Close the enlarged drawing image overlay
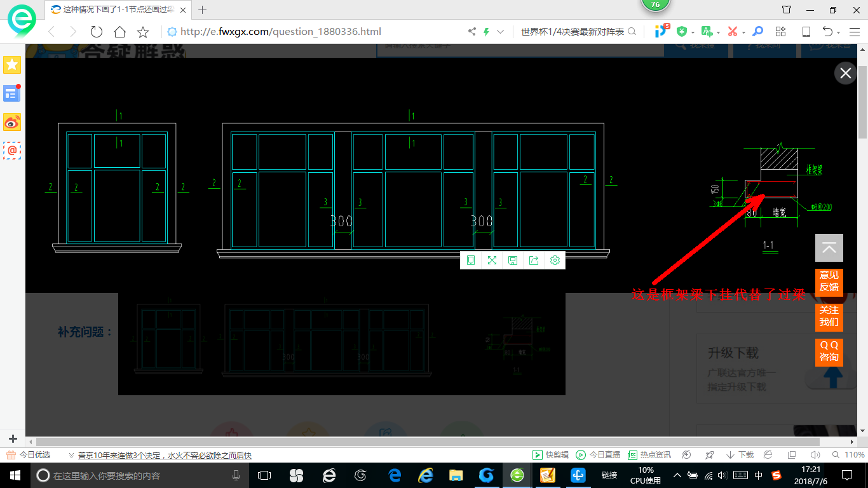The image size is (868, 488). [845, 73]
